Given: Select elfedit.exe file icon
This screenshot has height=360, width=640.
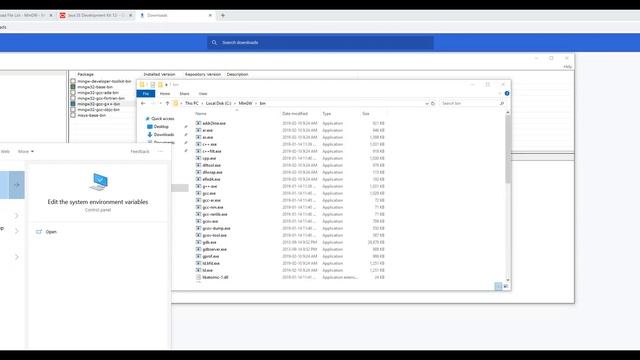Looking at the screenshot, I should [198, 179].
